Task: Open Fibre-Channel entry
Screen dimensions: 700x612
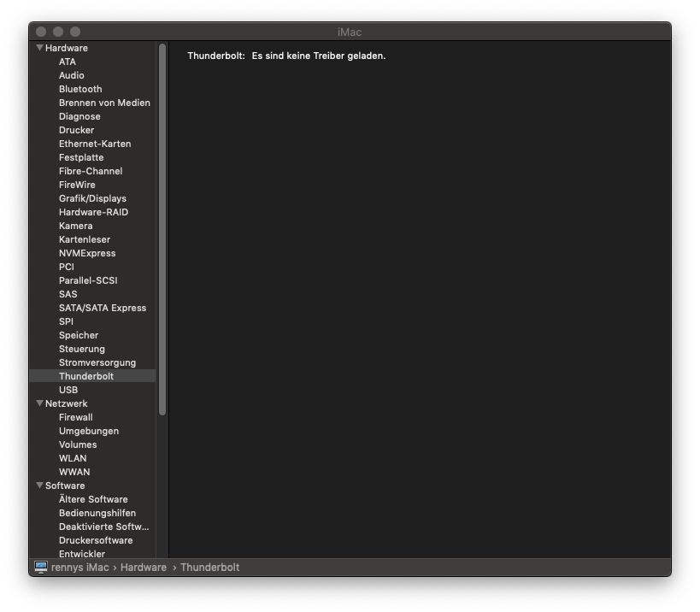Action: click(x=91, y=172)
